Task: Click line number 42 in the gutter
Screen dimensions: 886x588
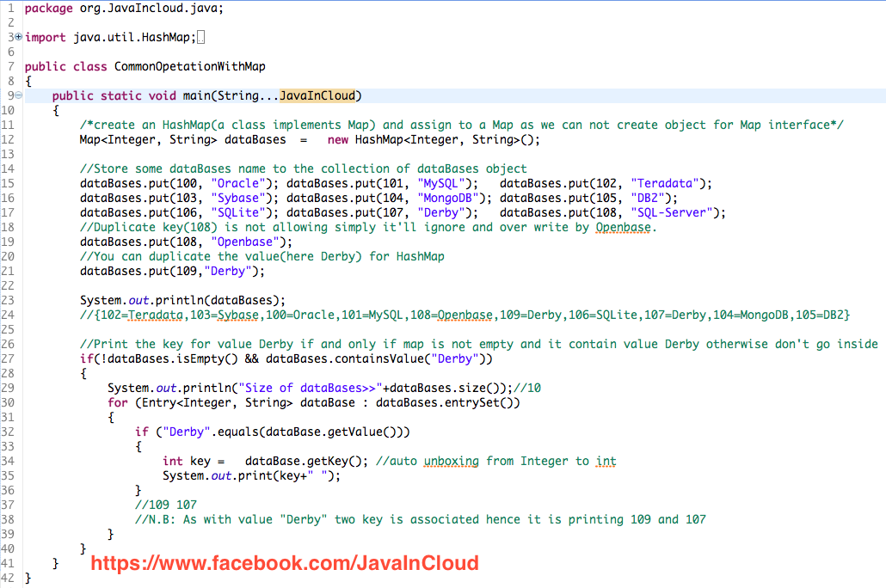Action: click(x=9, y=578)
